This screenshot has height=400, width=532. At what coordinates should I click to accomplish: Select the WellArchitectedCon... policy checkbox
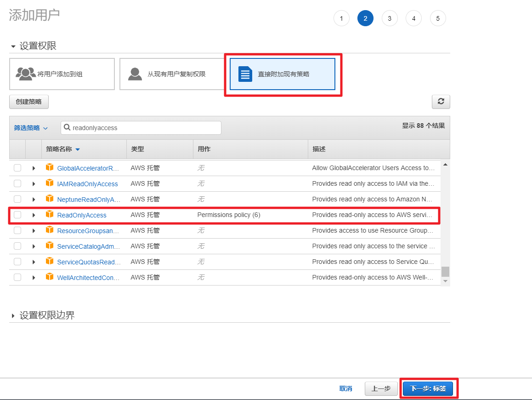17,277
